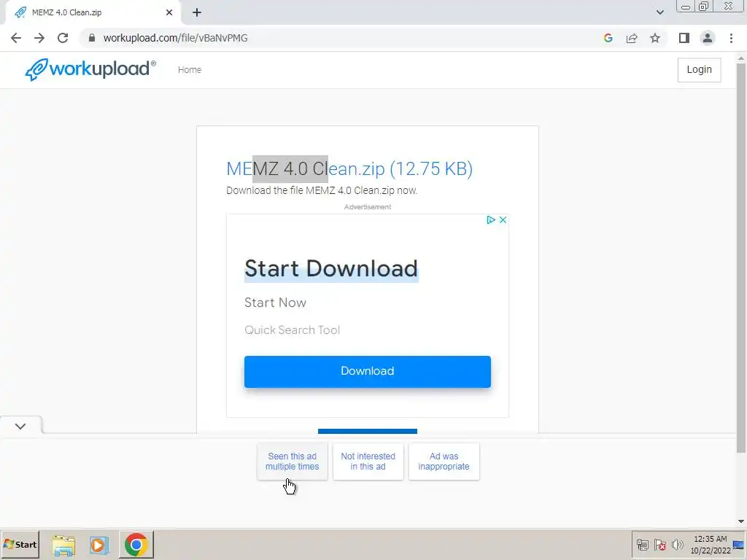Viewport: 747px width, 560px height.
Task: Click the network tray icon
Action: (643, 545)
